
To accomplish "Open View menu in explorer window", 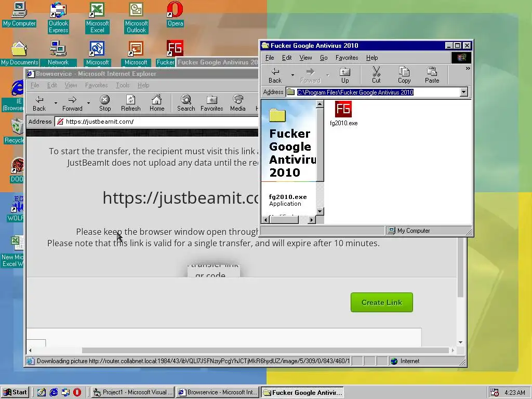I will tap(305, 58).
